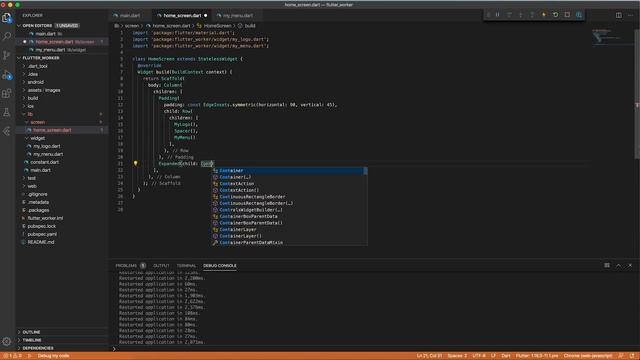Click errors and warnings count in status bar
Screen dimensions: 640x360
12,356
